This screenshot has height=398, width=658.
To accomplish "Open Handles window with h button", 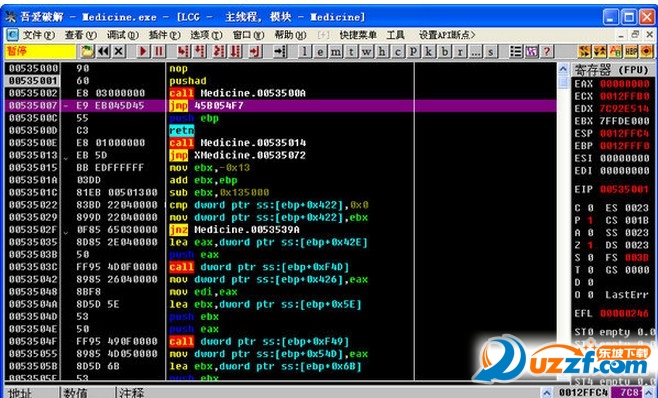I will (x=382, y=51).
